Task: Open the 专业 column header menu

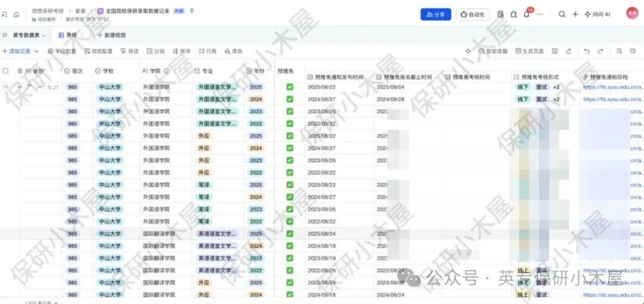Action: click(203, 71)
